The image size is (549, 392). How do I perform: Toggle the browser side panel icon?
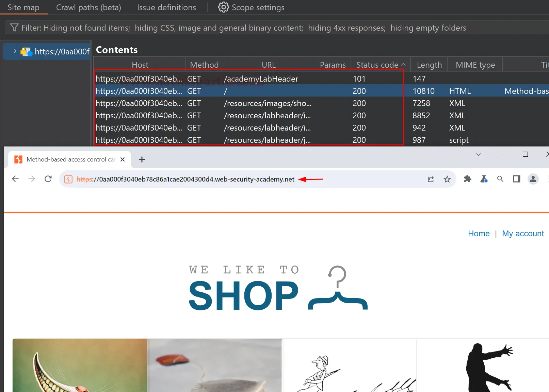(x=517, y=179)
